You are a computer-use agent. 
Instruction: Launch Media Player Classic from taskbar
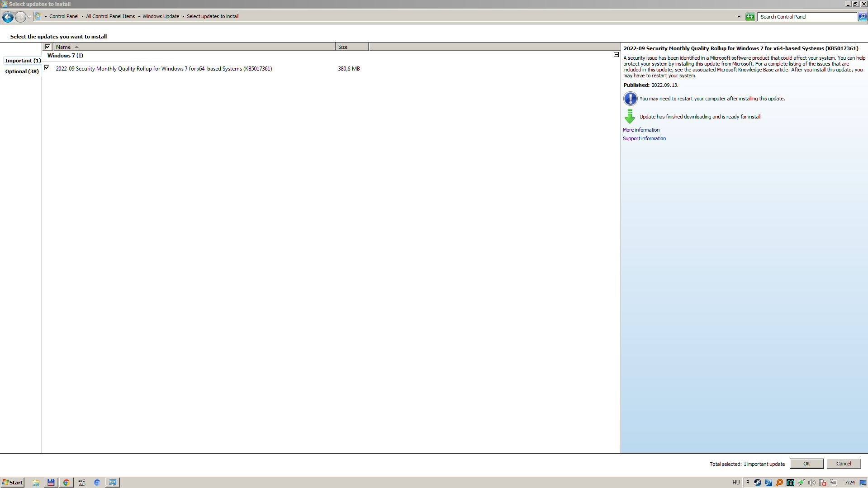pos(82,483)
